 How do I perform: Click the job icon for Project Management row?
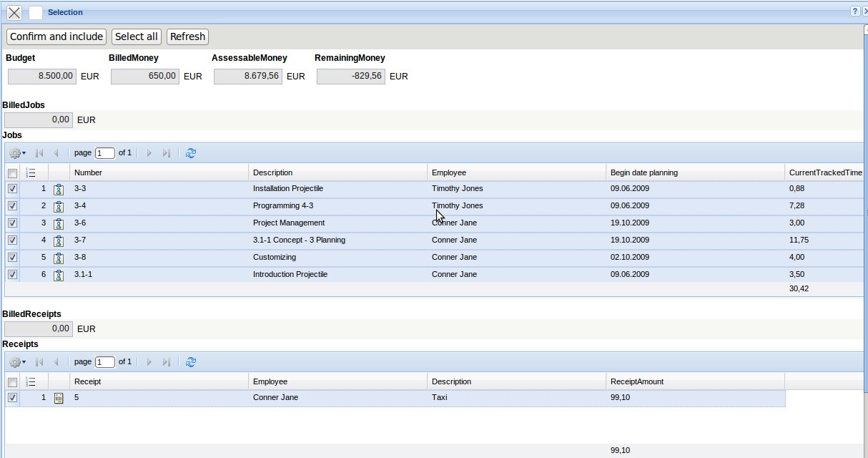click(x=59, y=223)
